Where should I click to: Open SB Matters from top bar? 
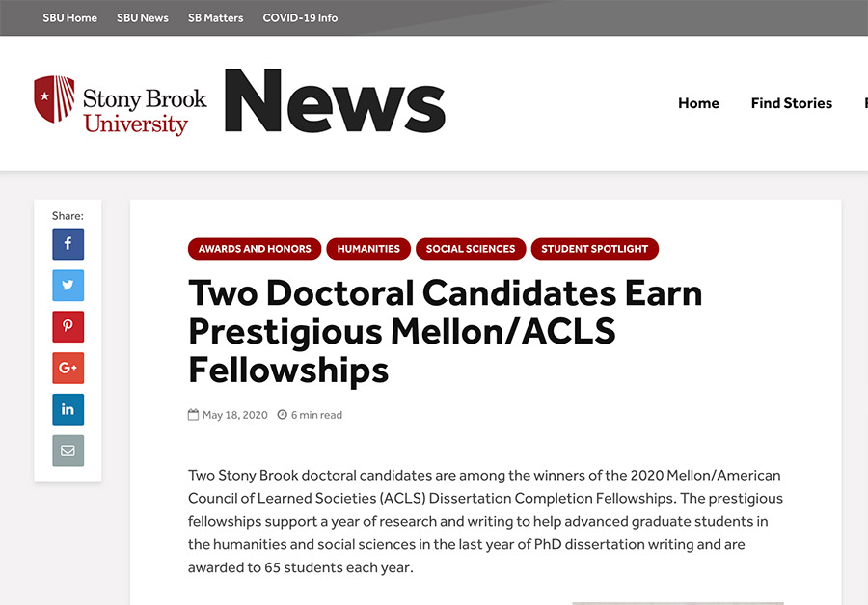click(215, 17)
